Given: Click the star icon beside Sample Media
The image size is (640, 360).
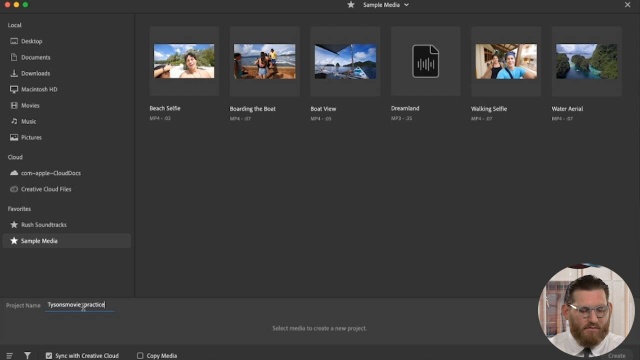Looking at the screenshot, I should coord(14,241).
